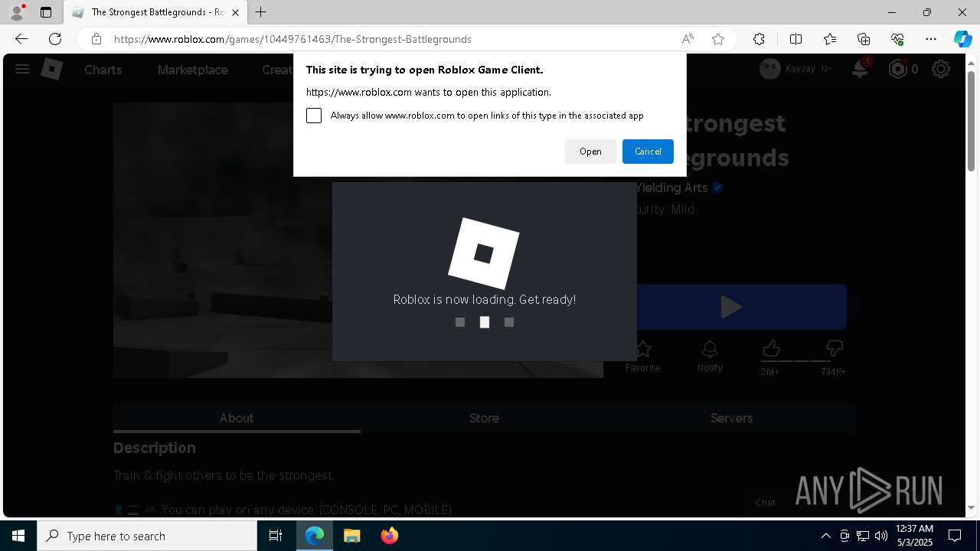Switch to the About tab

[237, 418]
